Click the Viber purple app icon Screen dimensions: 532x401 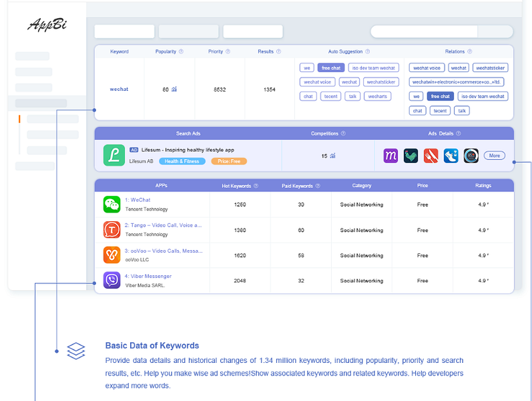click(111, 280)
